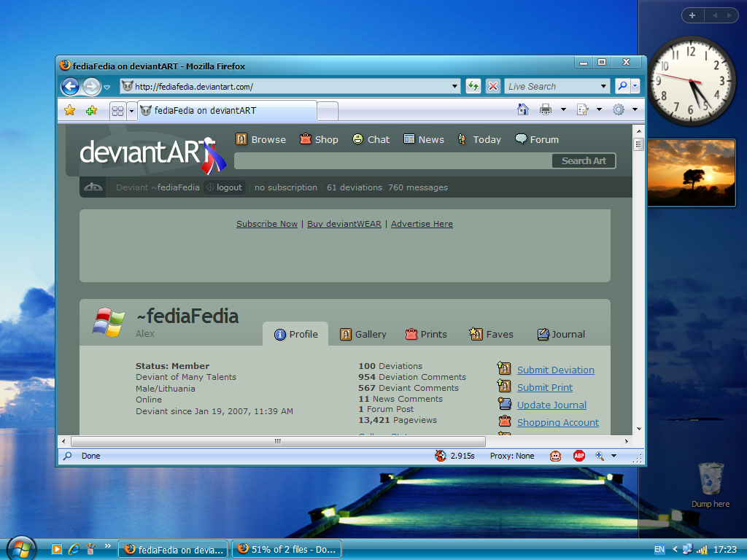747x560 pixels.
Task: Click the zoom magnifier icon in status bar
Action: click(x=600, y=456)
